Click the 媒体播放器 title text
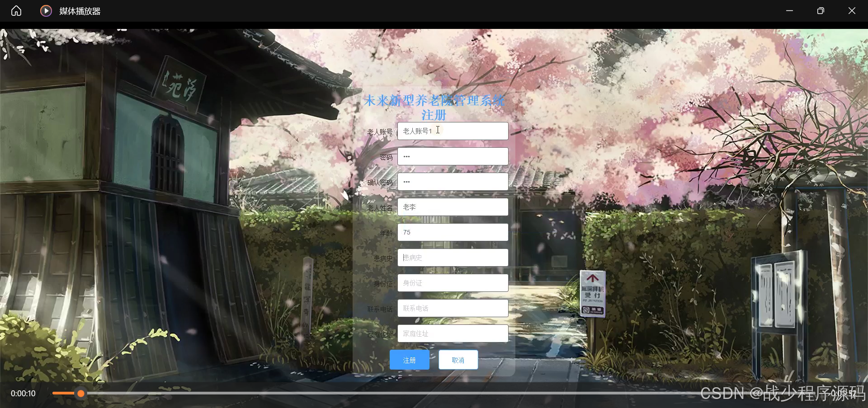Image resolution: width=868 pixels, height=408 pixels. point(80,11)
